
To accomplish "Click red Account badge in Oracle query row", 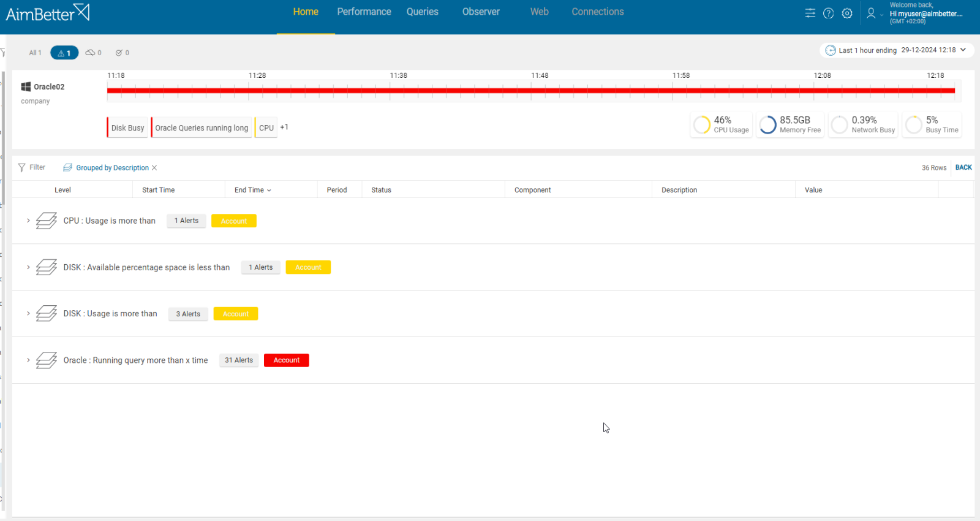I will 287,360.
